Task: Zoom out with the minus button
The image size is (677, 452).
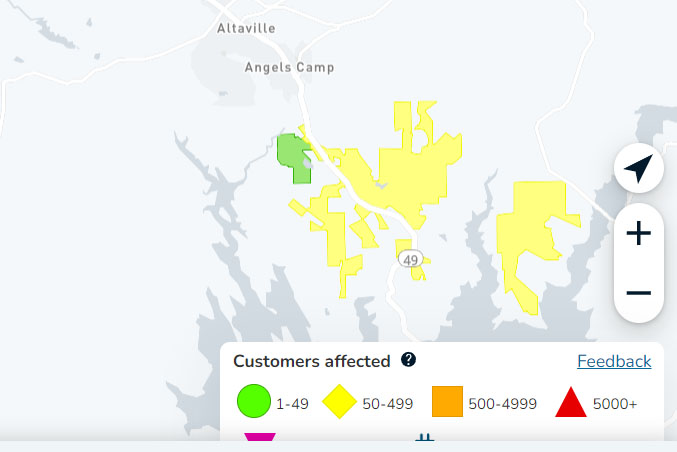Action: (x=639, y=293)
